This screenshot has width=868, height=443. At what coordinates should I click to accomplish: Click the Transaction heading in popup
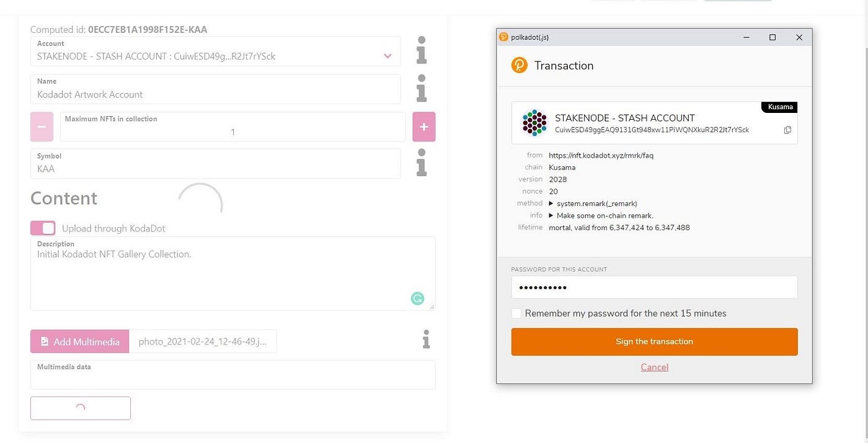coord(564,65)
